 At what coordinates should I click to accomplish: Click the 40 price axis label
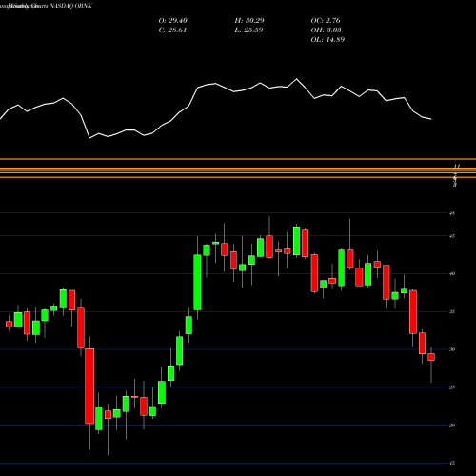(452, 274)
